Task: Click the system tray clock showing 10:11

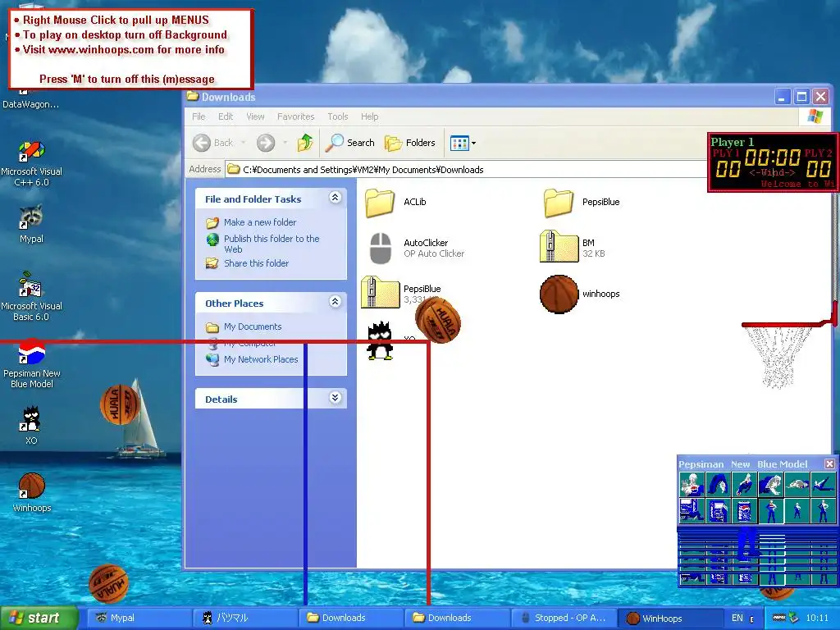Action: 817,618
